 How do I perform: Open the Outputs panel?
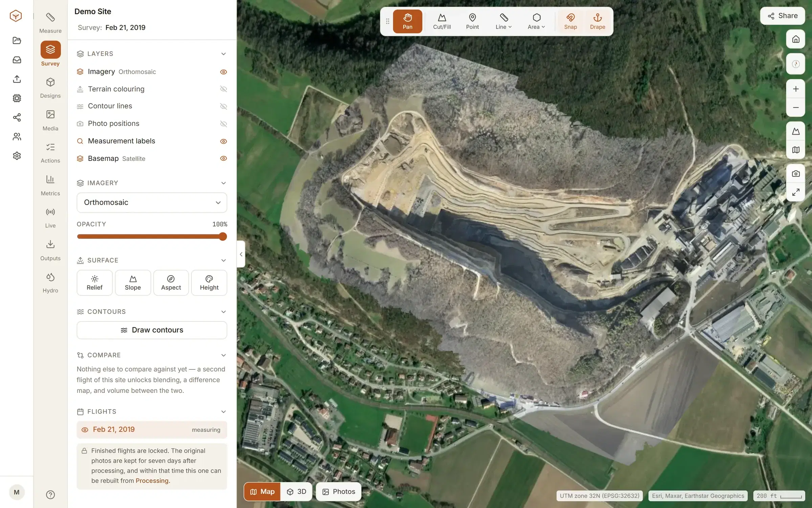click(x=50, y=251)
